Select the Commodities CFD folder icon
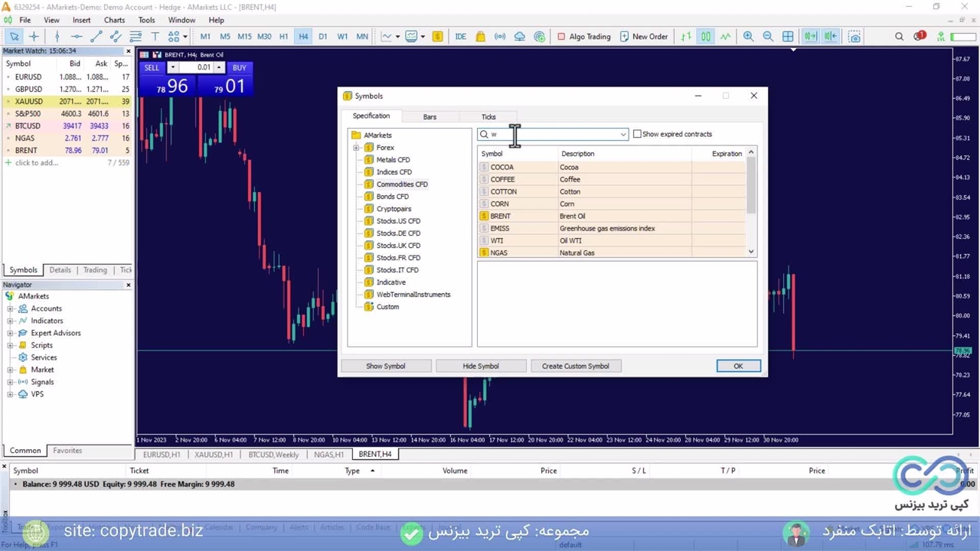This screenshot has width=980, height=551. pos(369,184)
